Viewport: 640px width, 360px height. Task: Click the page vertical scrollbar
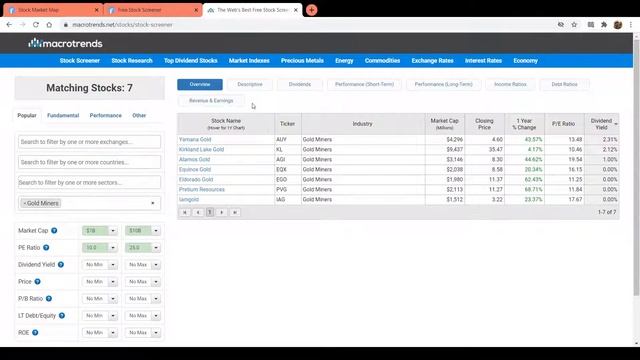click(x=636, y=167)
